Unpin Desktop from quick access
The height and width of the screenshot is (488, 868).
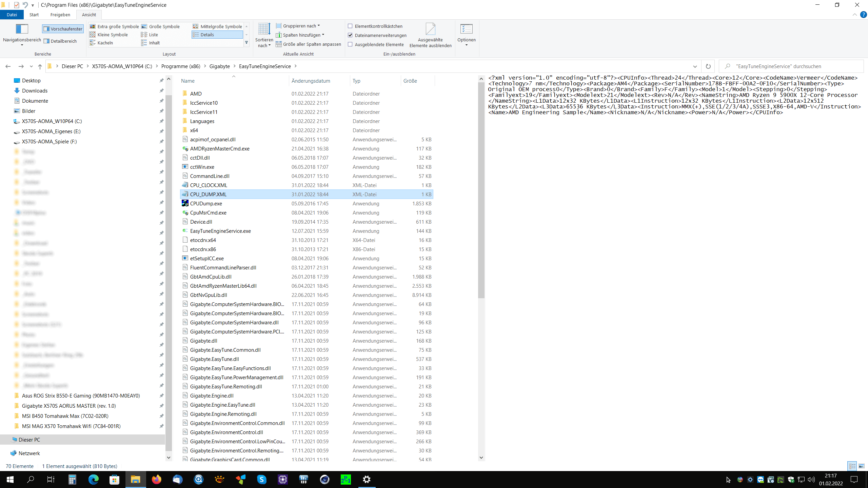[x=162, y=80]
